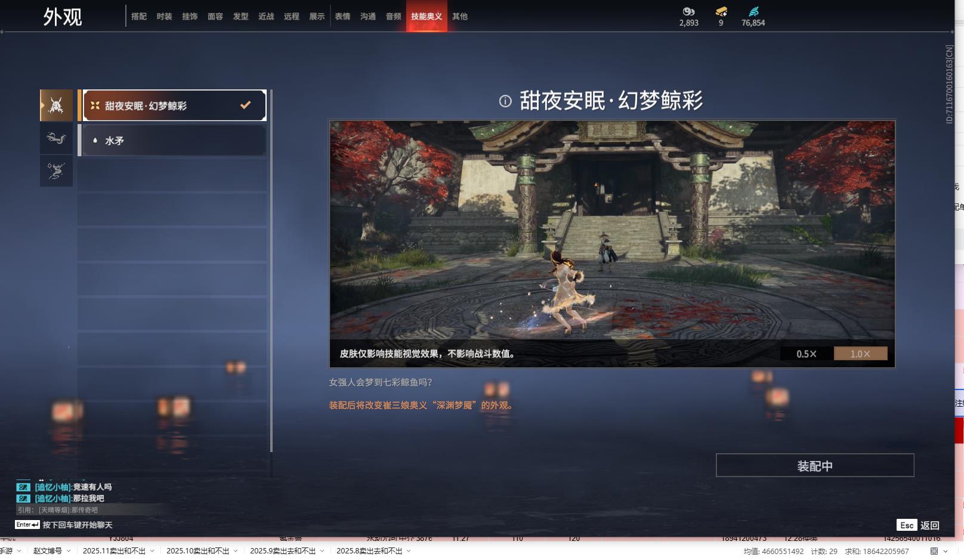The width and height of the screenshot is (964, 560).
Task: Switch to the 表情 tab
Action: point(343,17)
